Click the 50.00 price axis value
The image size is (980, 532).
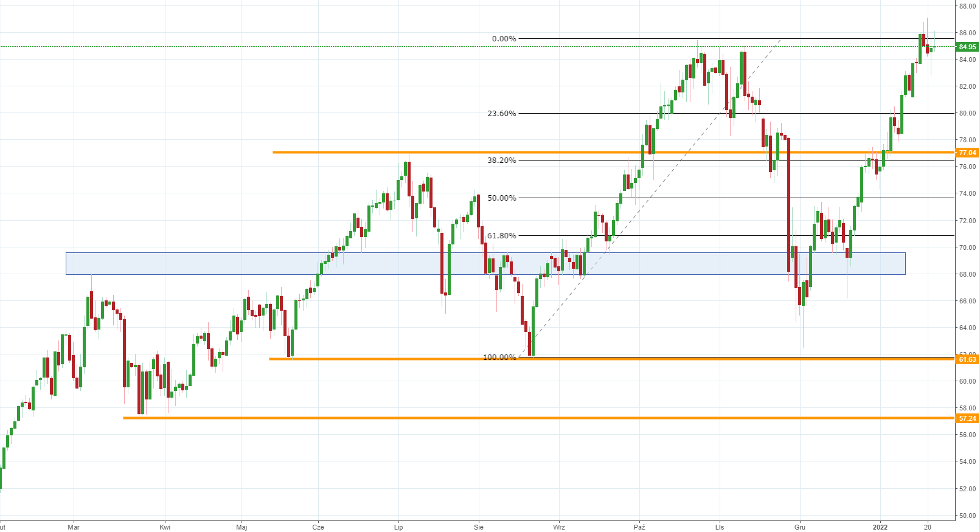(x=967, y=516)
